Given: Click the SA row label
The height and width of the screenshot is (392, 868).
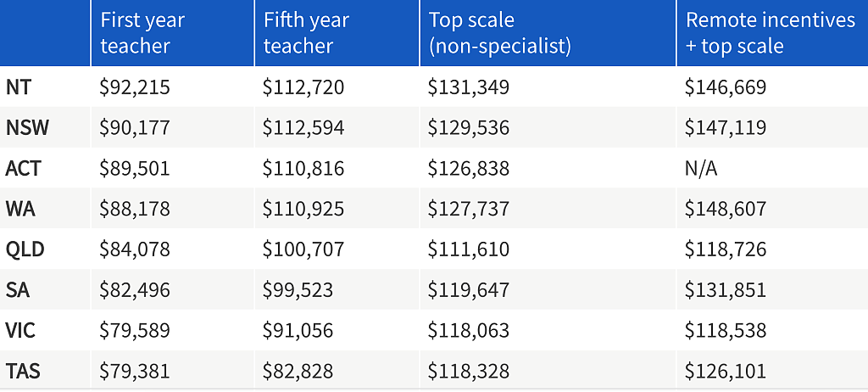Looking at the screenshot, I should click(17, 290).
